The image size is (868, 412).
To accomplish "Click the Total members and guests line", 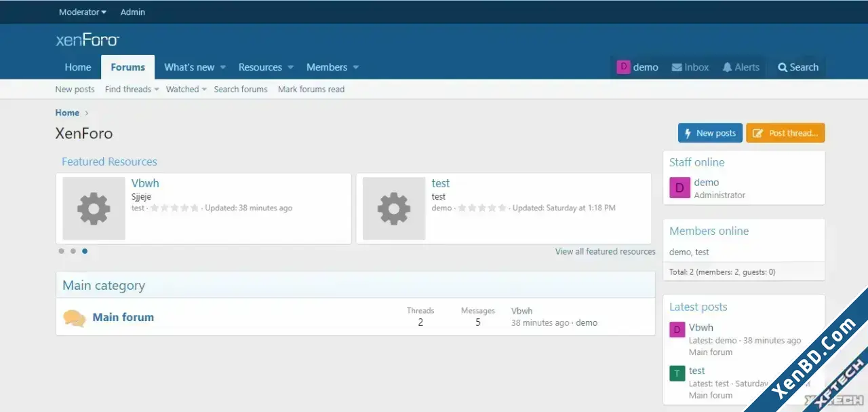I will coord(722,272).
